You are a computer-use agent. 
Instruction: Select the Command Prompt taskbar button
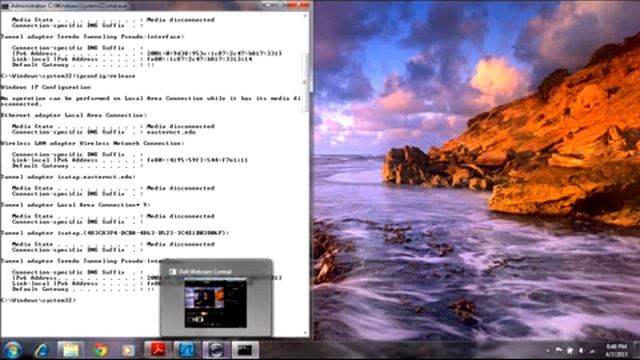coord(245,350)
